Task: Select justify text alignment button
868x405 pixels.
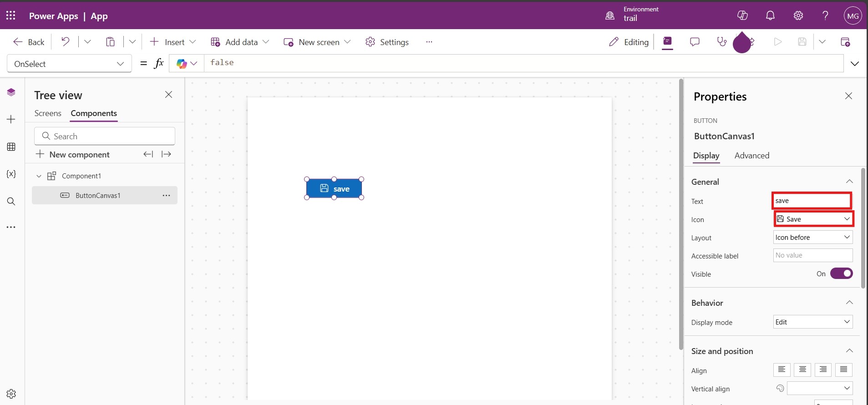Action: (843, 370)
